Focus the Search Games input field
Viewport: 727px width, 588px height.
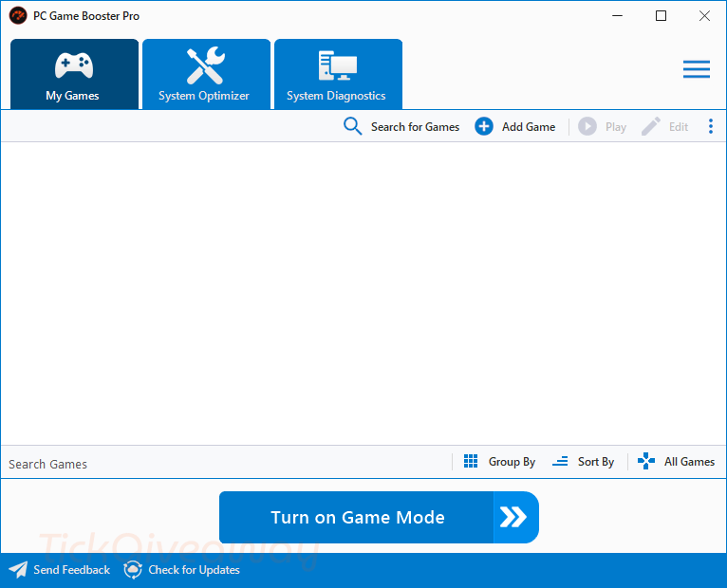coord(226,464)
